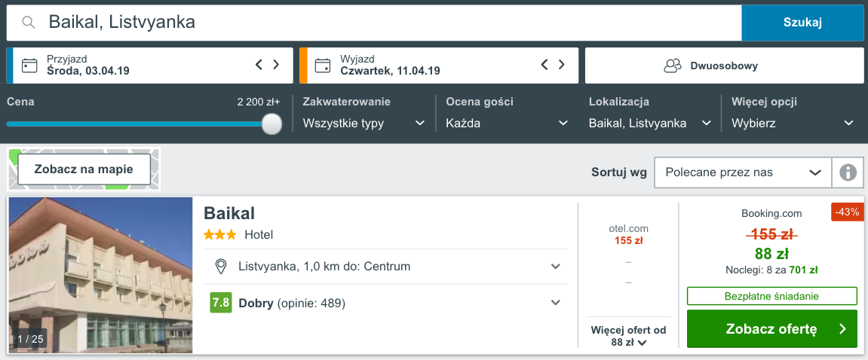Viewport: 868px width, 360px height.
Task: Open the Lokalizacja dropdown
Action: (650, 123)
